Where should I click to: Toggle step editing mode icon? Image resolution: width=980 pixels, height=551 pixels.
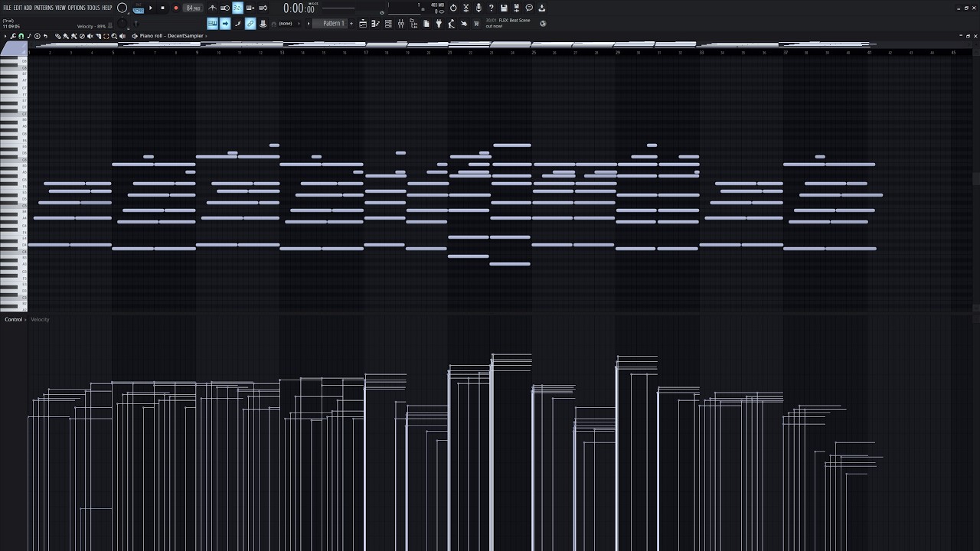click(238, 24)
